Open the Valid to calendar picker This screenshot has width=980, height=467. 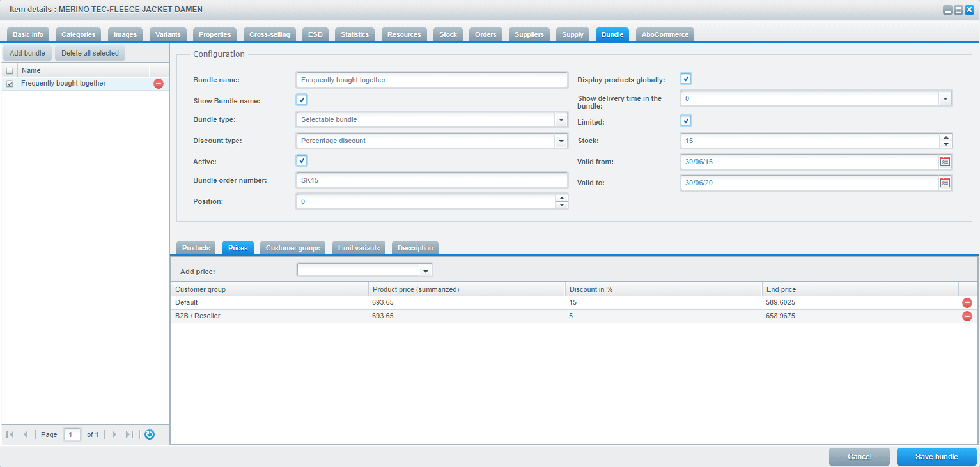[945, 183]
